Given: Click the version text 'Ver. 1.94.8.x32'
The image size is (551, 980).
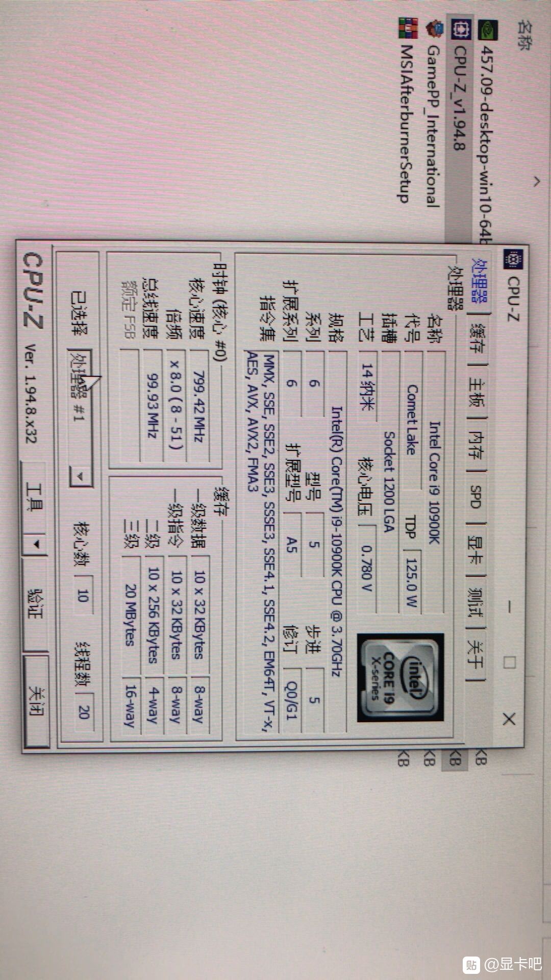Looking at the screenshot, I should click(x=32, y=394).
